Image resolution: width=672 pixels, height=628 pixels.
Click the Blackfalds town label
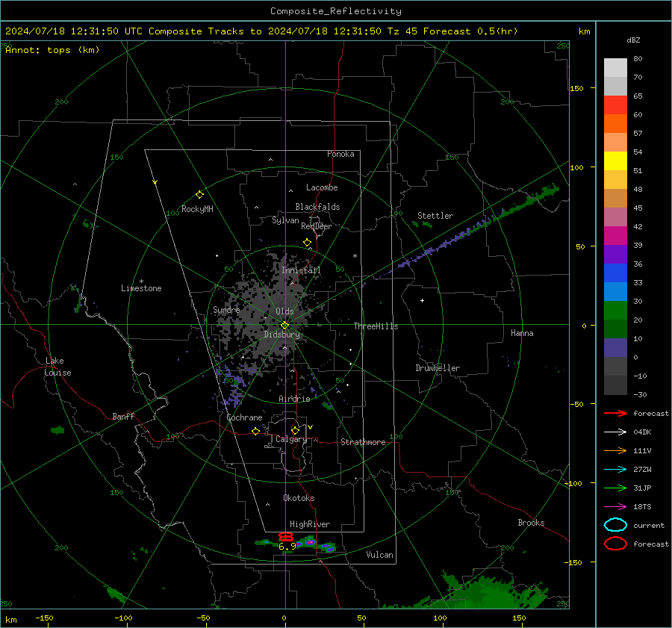[x=317, y=207]
